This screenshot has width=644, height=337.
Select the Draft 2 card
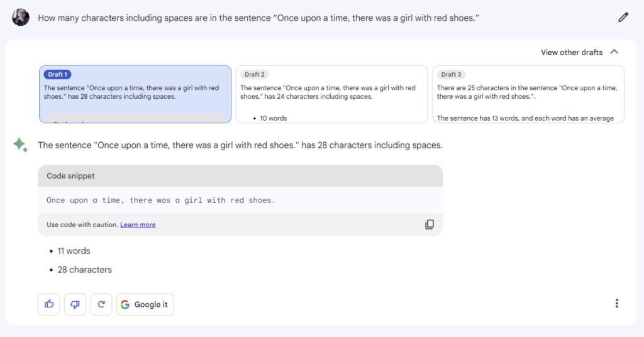pos(332,94)
